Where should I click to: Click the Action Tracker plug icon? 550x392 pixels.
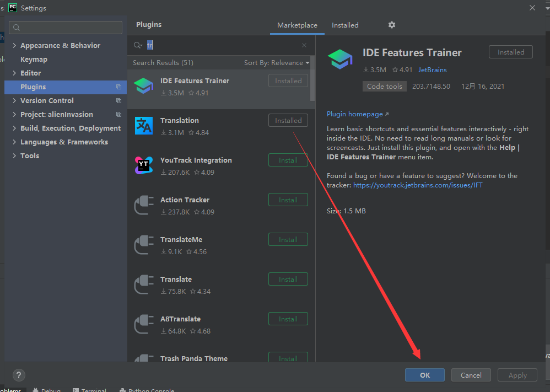[144, 205]
